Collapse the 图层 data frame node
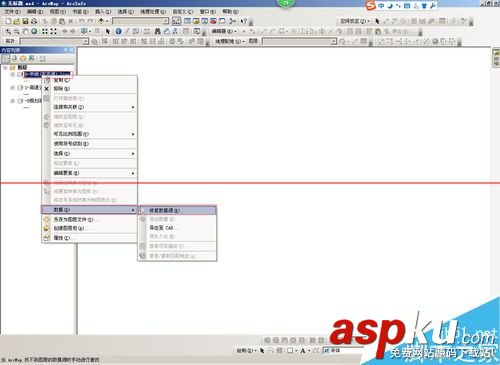 (5, 68)
